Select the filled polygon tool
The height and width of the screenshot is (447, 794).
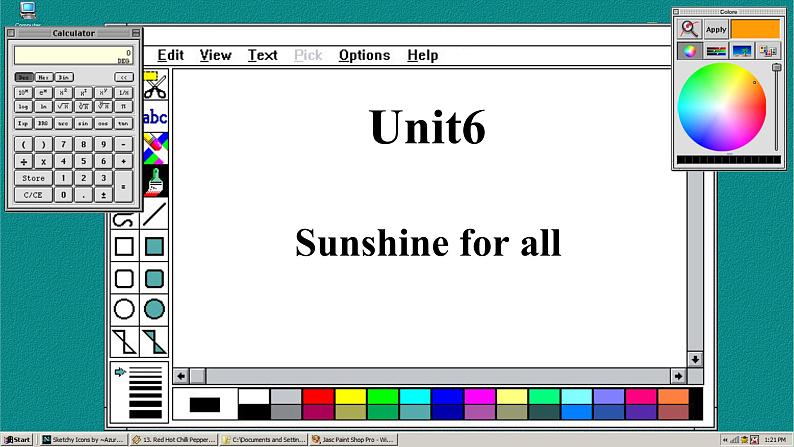pyautogui.click(x=155, y=341)
